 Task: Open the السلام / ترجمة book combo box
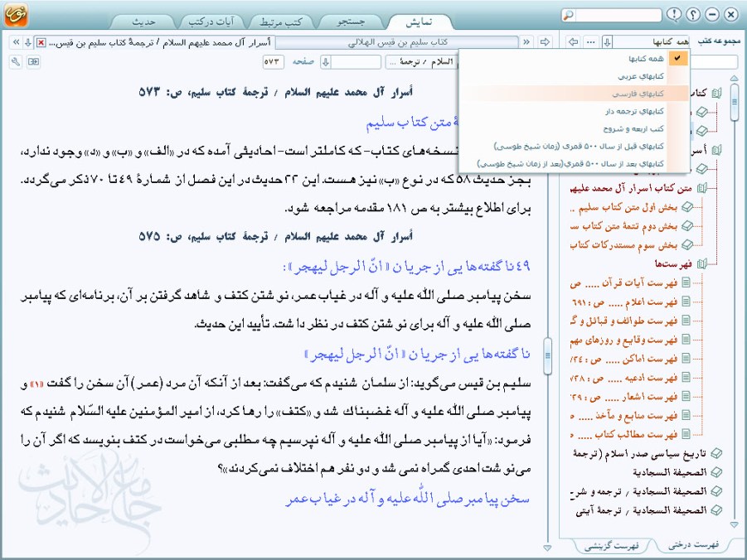click(422, 61)
